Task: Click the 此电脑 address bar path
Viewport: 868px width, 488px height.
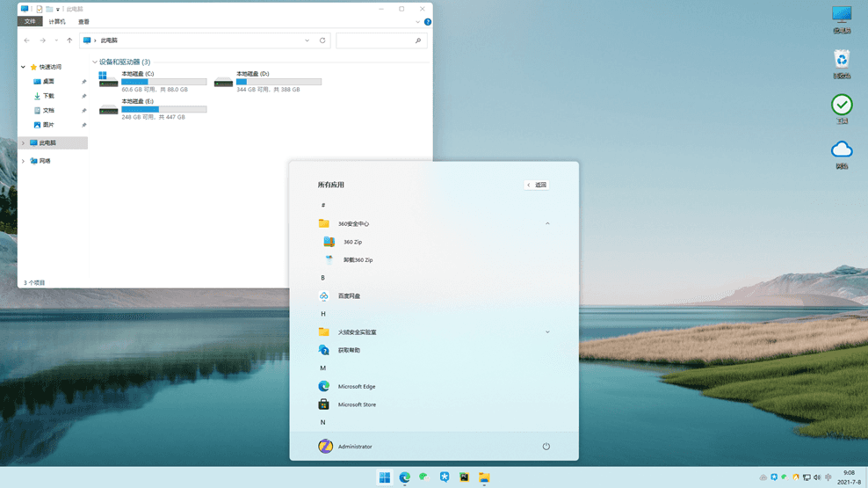Action: tap(109, 40)
